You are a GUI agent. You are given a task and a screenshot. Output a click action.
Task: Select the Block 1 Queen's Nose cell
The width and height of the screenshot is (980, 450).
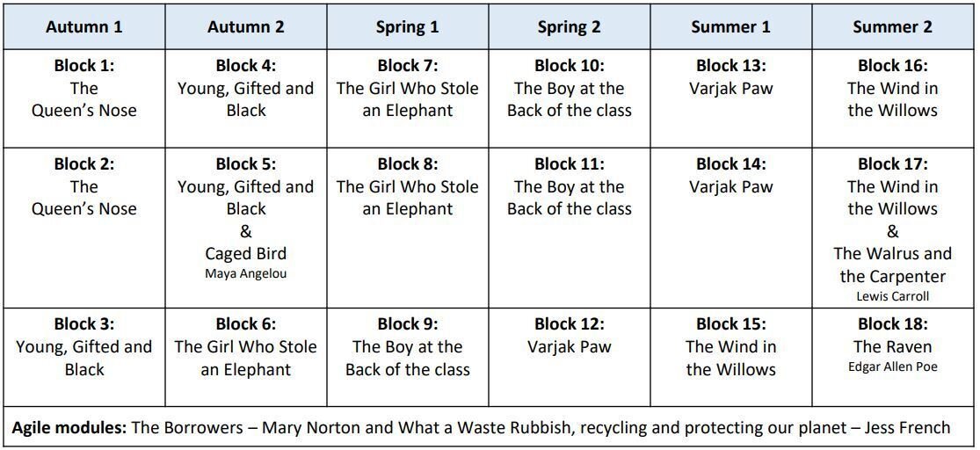pos(84,98)
